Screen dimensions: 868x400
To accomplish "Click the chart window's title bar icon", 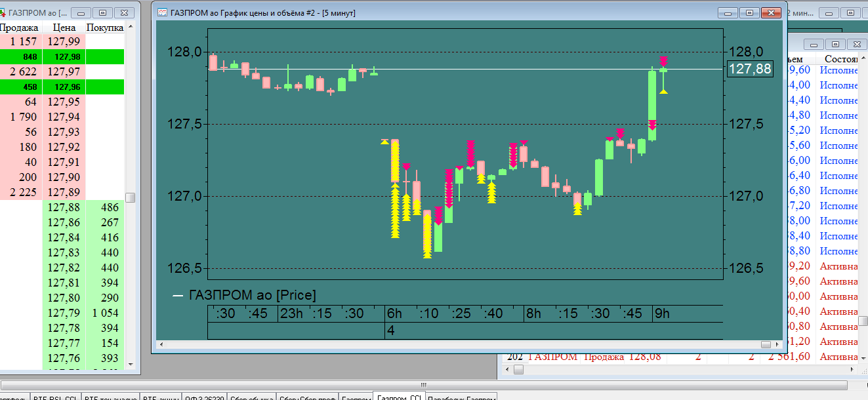I will tap(161, 12).
